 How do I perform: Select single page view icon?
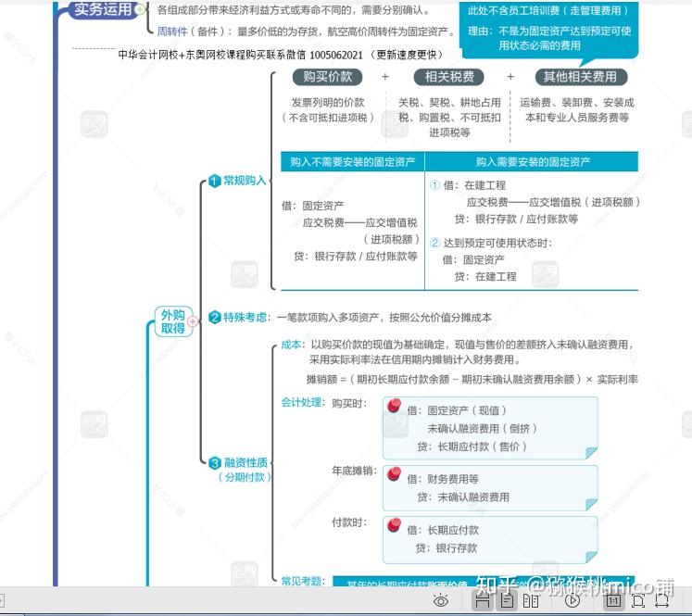tap(507, 600)
